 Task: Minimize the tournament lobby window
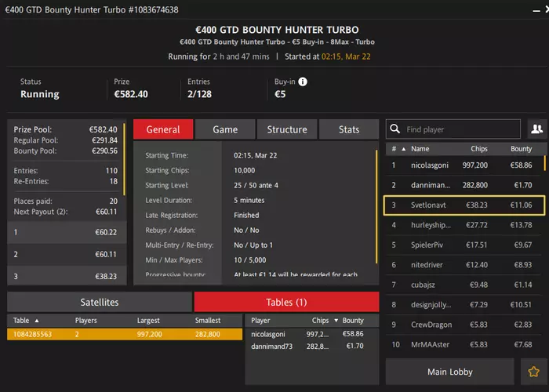[536, 10]
